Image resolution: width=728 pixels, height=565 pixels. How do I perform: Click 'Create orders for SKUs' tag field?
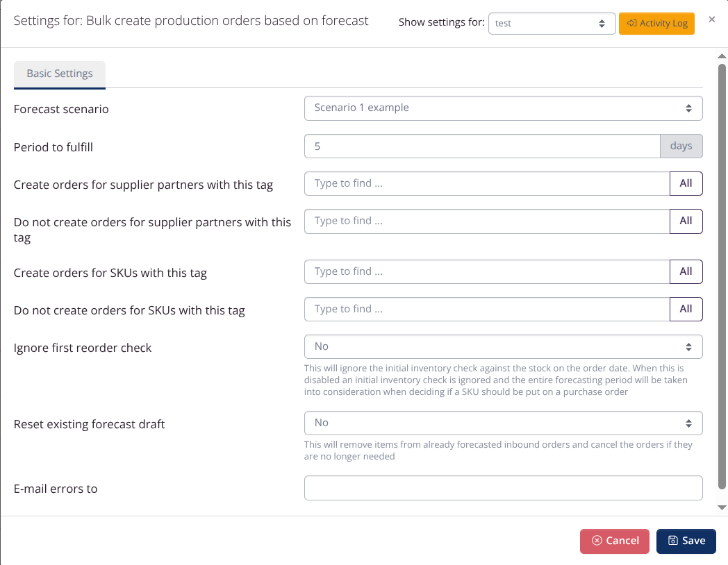click(x=486, y=272)
